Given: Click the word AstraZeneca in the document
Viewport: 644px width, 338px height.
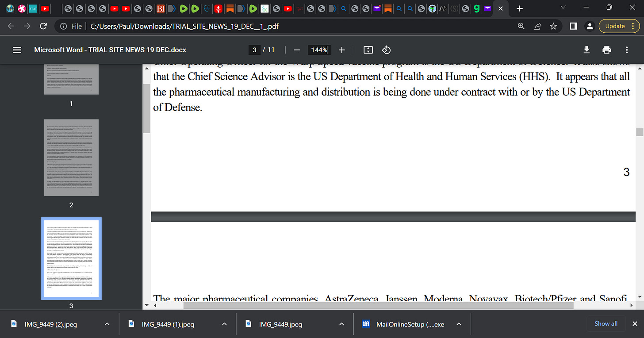Looking at the screenshot, I should tap(352, 298).
